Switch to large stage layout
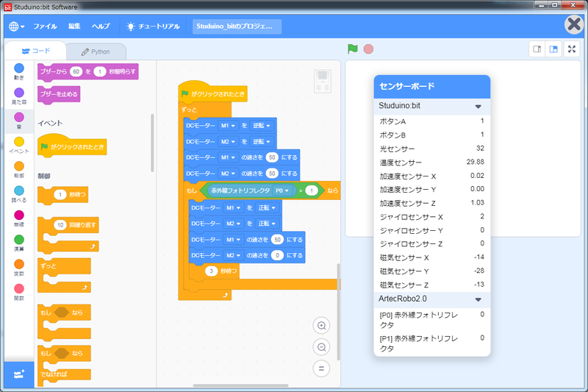The height and width of the screenshot is (392, 588). click(553, 49)
